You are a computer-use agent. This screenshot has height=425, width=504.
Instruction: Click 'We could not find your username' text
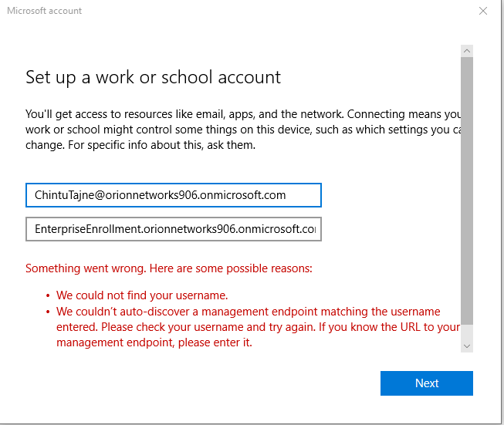(x=142, y=295)
